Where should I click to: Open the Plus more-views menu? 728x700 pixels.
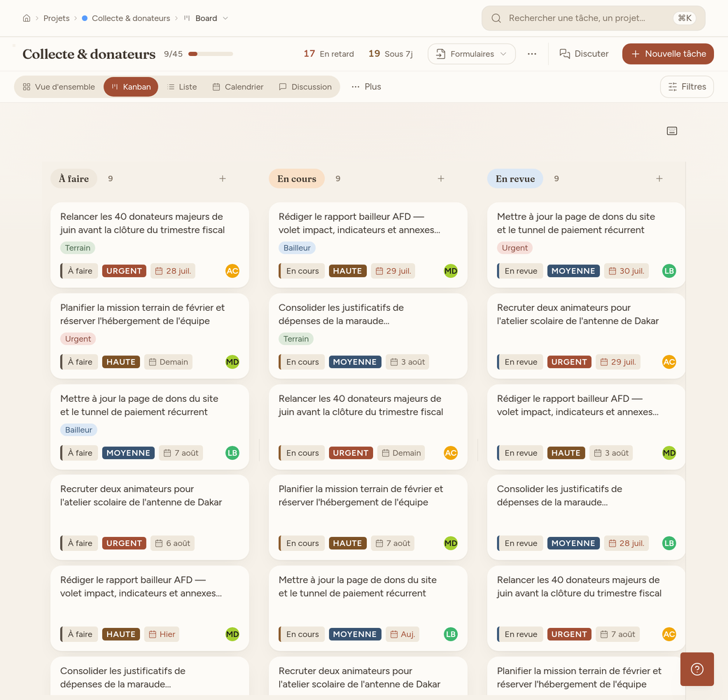366,87
